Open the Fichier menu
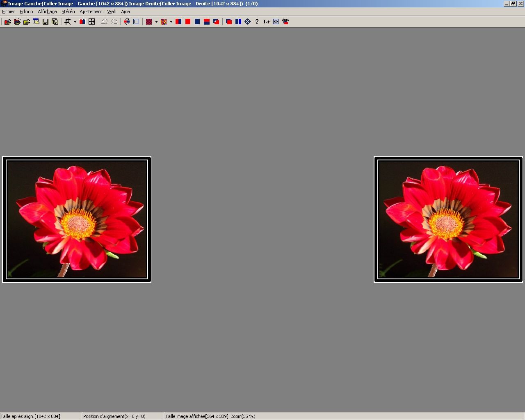The height and width of the screenshot is (420, 525). tap(8, 11)
